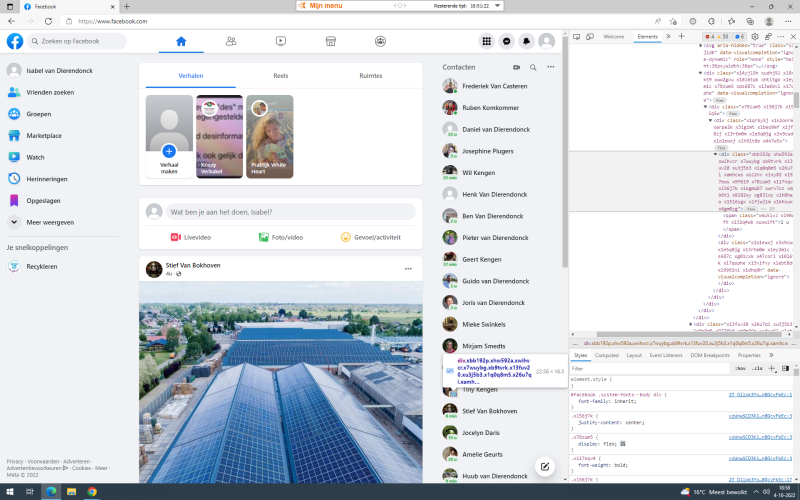
Task: Open the Computed tab in DevTools
Action: click(607, 355)
